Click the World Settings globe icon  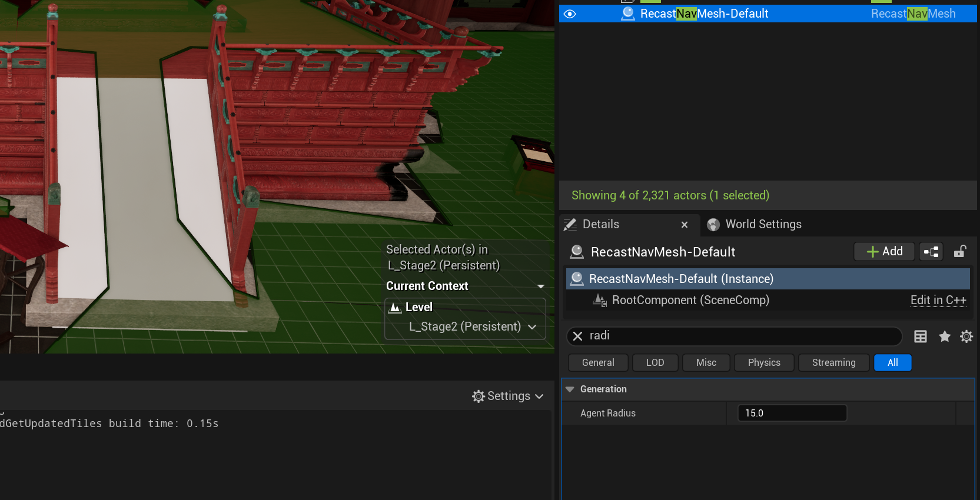(x=713, y=225)
